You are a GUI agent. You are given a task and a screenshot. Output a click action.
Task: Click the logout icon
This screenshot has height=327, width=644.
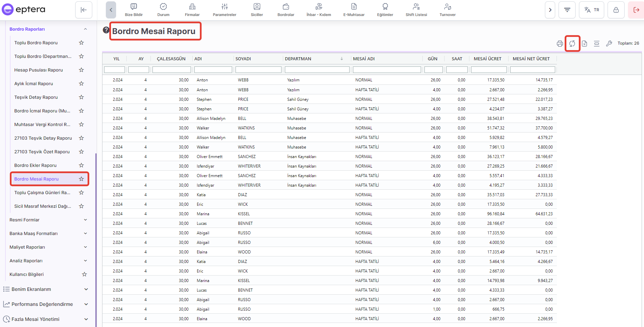pyautogui.click(x=636, y=10)
